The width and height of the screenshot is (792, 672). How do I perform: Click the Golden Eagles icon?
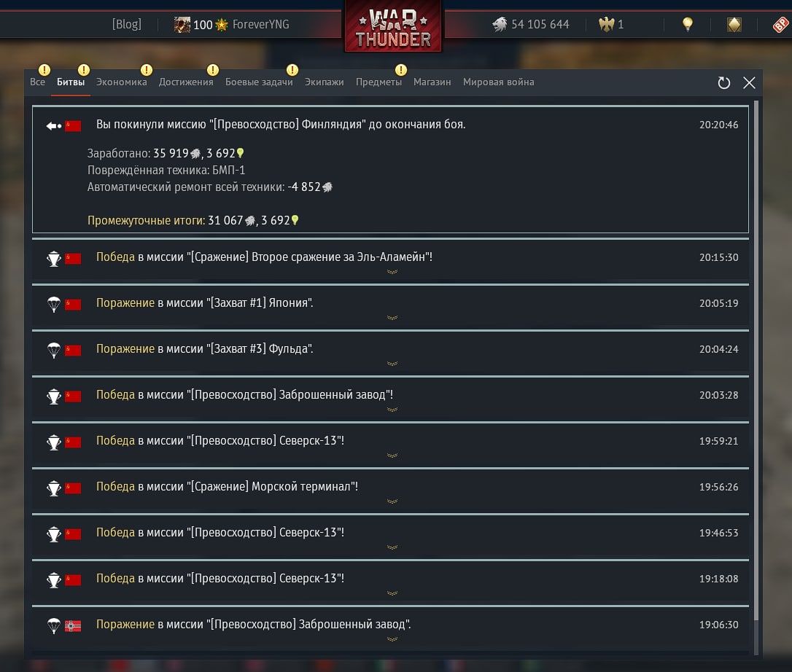606,24
